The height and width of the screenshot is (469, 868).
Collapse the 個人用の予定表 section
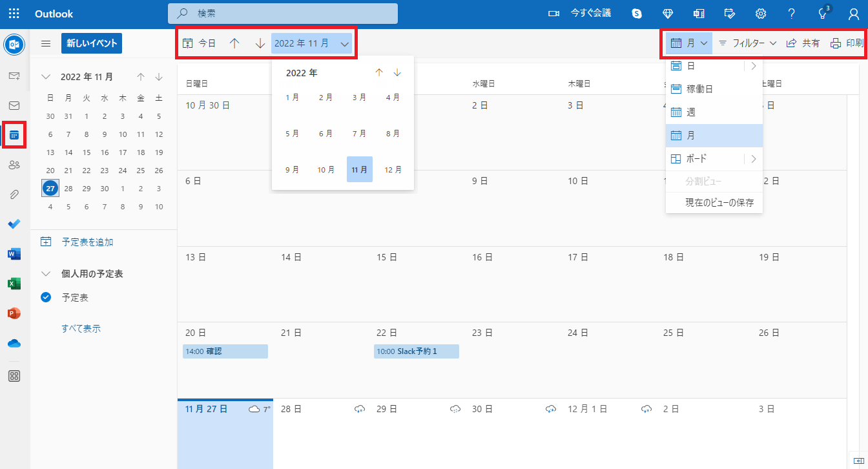tap(46, 274)
